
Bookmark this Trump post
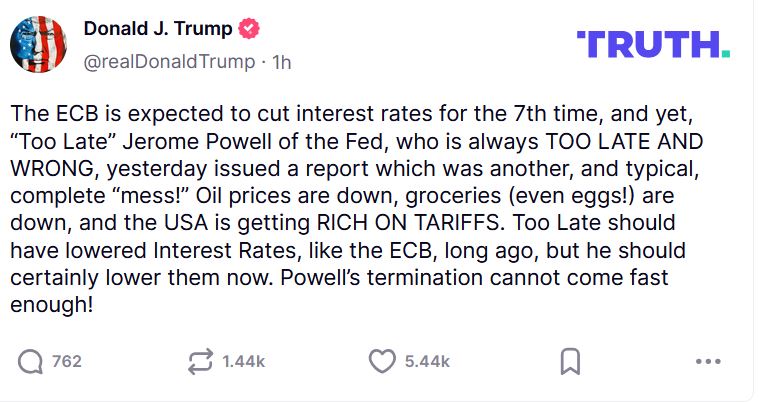tap(570, 361)
